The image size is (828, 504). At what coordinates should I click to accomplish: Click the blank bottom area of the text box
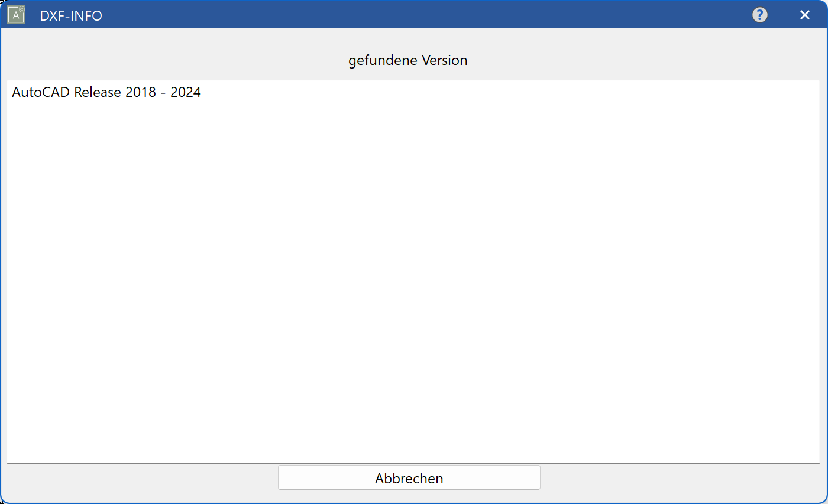pyautogui.click(x=413, y=437)
